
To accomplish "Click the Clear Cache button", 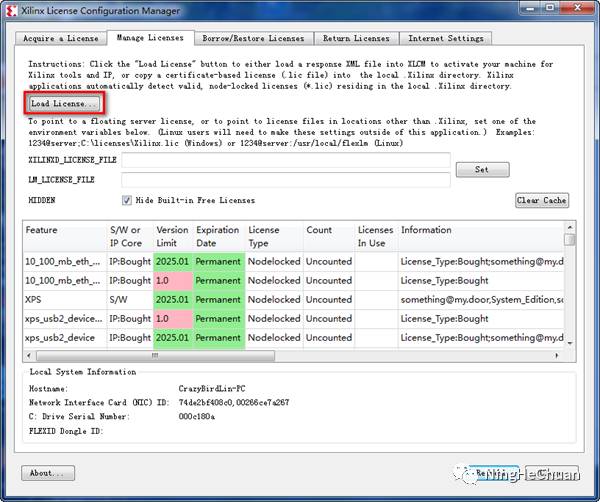I will [x=541, y=200].
